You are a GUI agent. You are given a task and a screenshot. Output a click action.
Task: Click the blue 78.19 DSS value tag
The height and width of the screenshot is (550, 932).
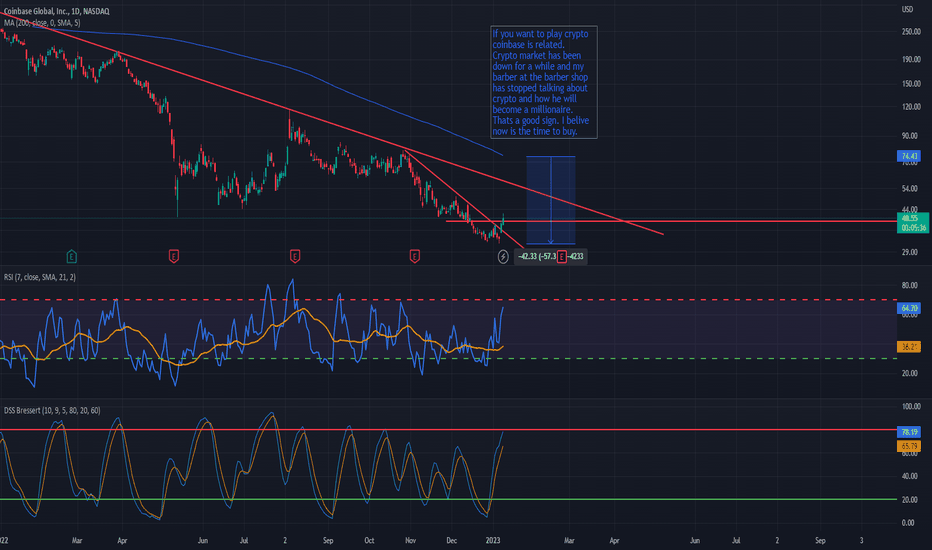(x=909, y=432)
